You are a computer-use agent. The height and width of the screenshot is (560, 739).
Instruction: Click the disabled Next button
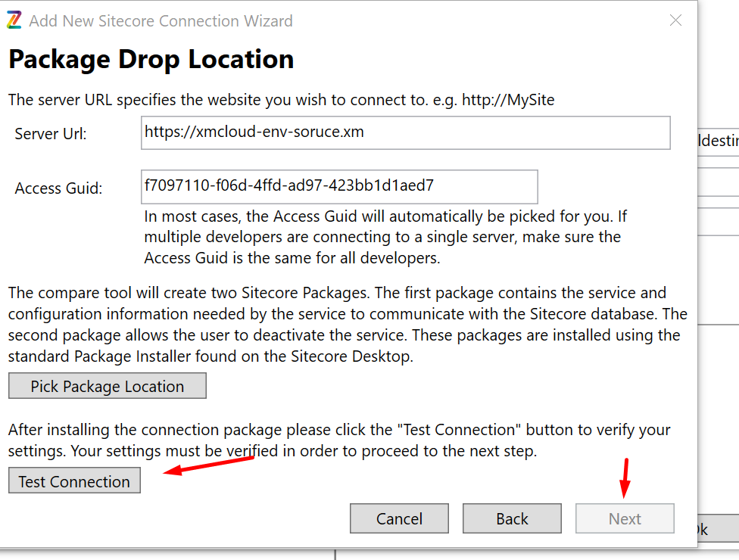tap(625, 518)
